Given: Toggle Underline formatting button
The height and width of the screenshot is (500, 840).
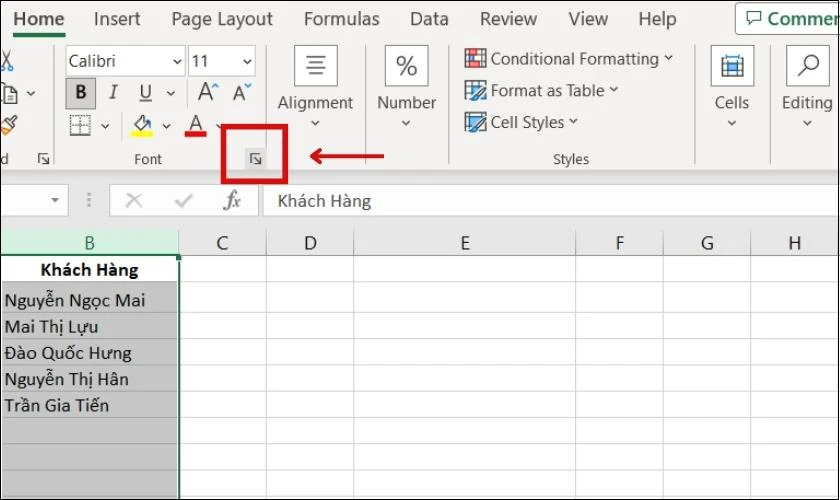Looking at the screenshot, I should [x=145, y=93].
